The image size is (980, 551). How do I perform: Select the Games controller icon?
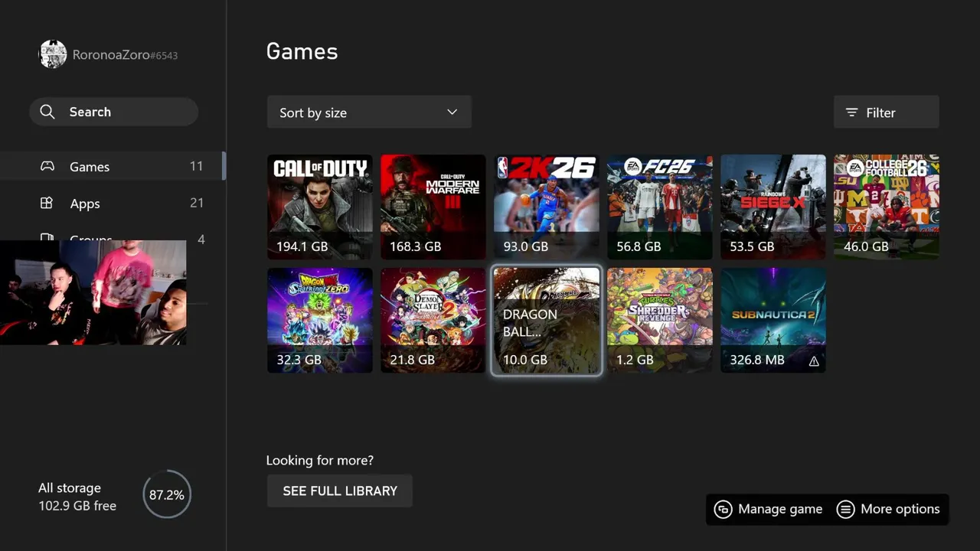pos(47,166)
